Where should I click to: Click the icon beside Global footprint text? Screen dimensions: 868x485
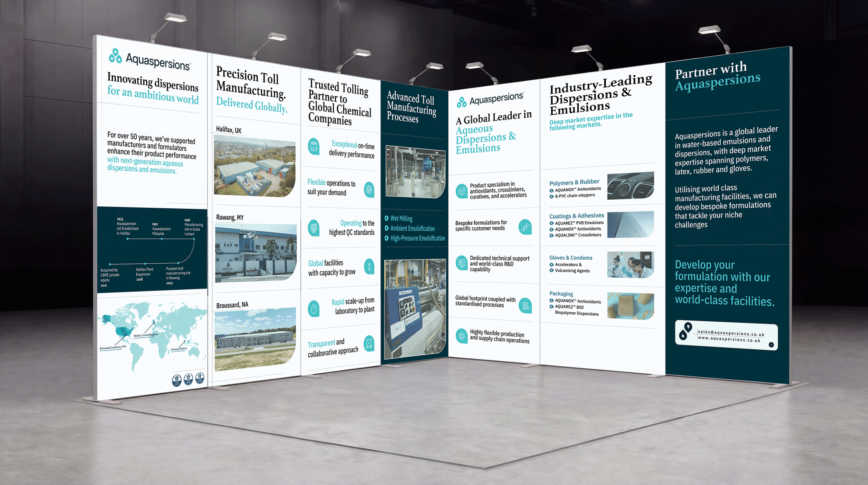tap(525, 305)
